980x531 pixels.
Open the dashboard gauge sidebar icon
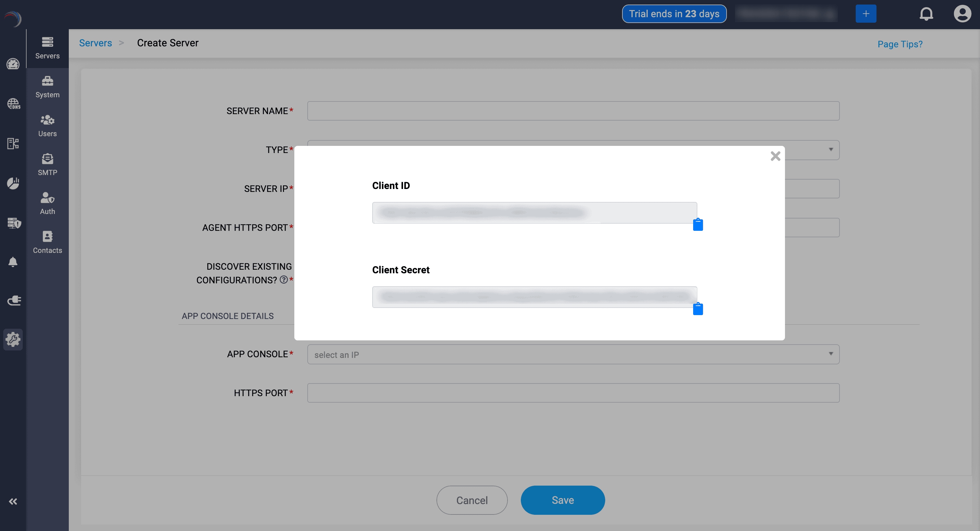point(13,64)
